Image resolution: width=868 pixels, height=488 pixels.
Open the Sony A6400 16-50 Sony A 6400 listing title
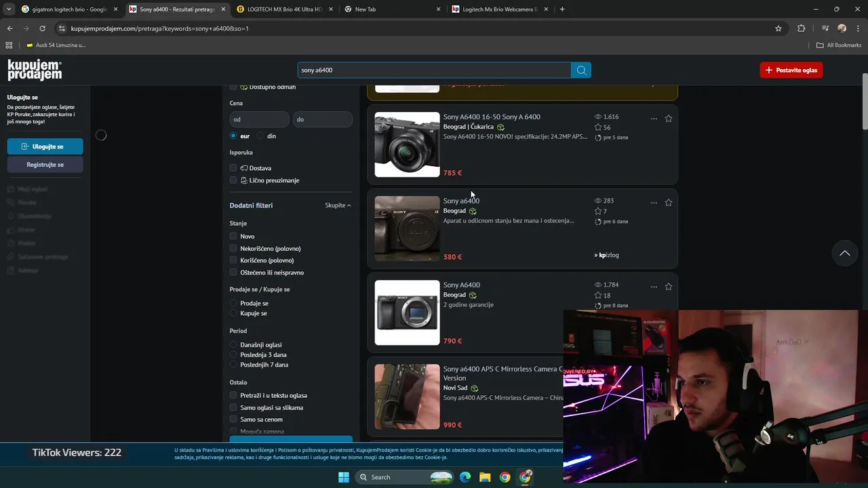pos(492,117)
